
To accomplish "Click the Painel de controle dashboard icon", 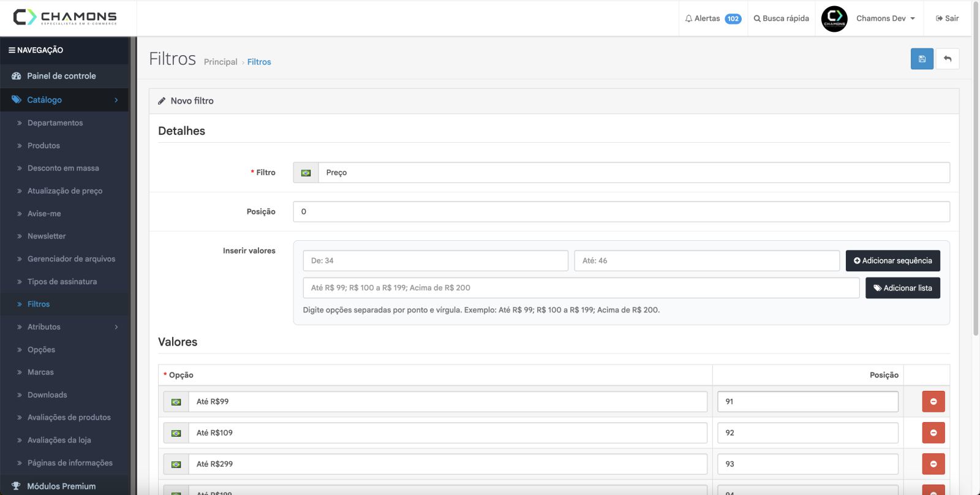I will tap(17, 76).
